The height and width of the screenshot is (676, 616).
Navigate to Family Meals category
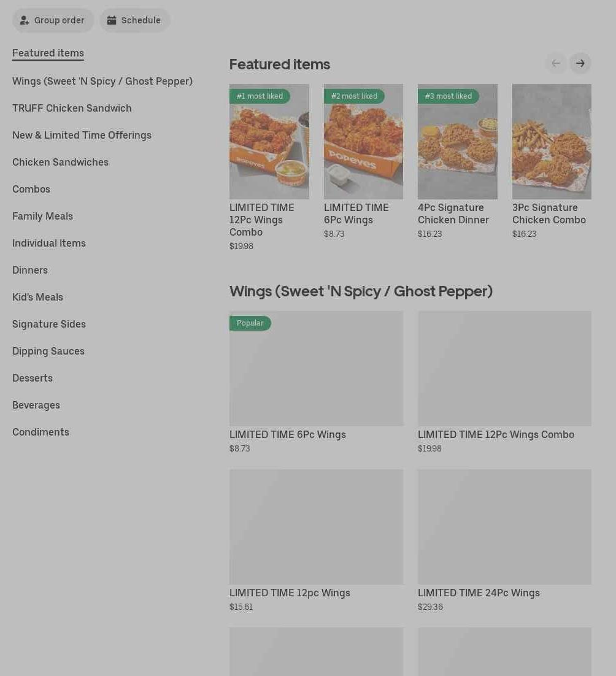[42, 216]
